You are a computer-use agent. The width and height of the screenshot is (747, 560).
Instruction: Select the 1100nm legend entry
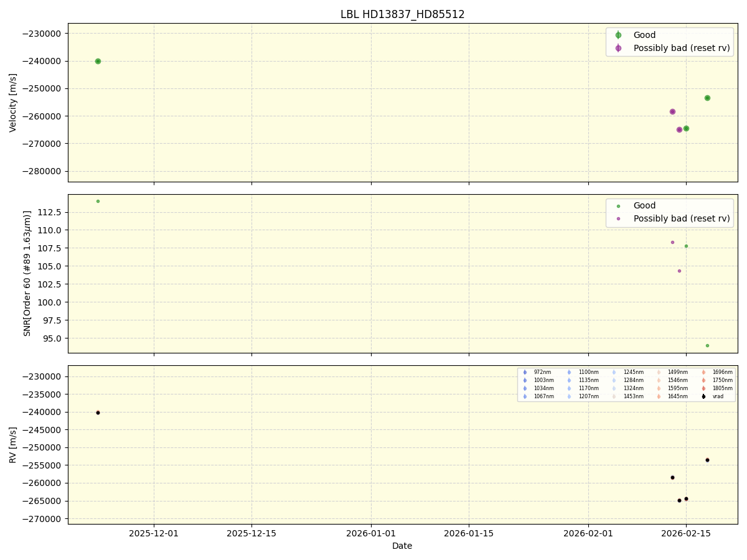pos(588,372)
